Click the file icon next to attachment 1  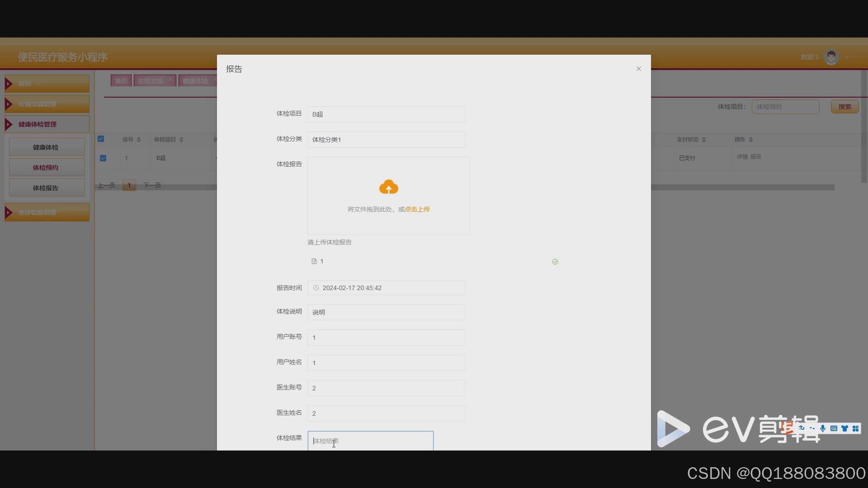(x=313, y=261)
